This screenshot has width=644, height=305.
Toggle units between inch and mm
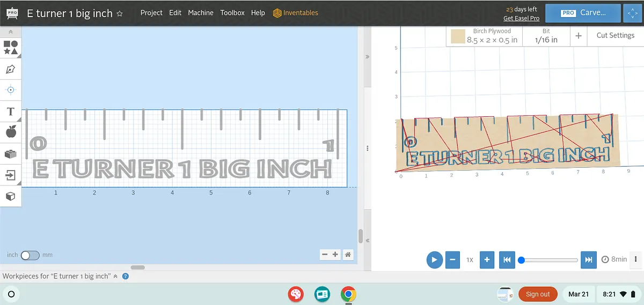pyautogui.click(x=30, y=255)
